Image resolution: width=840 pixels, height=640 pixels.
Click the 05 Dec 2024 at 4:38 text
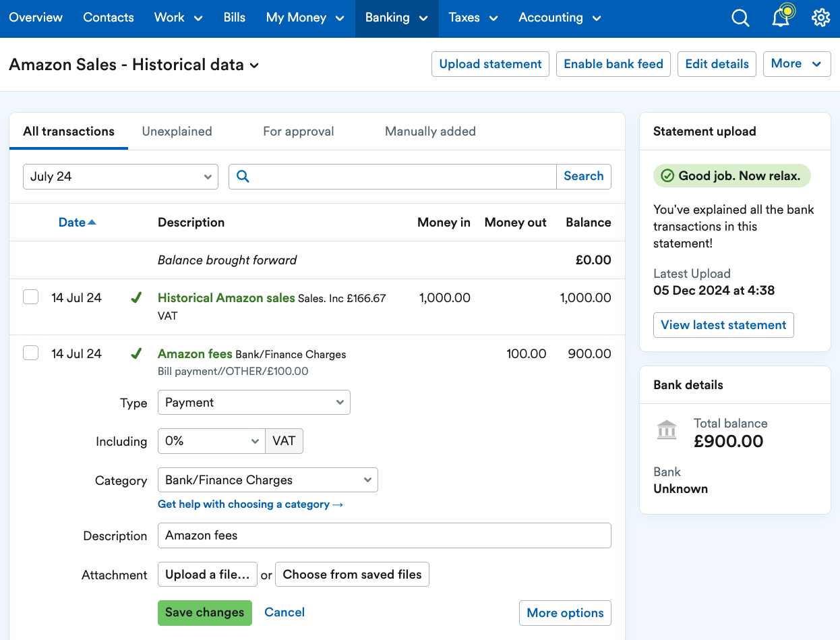tap(714, 291)
